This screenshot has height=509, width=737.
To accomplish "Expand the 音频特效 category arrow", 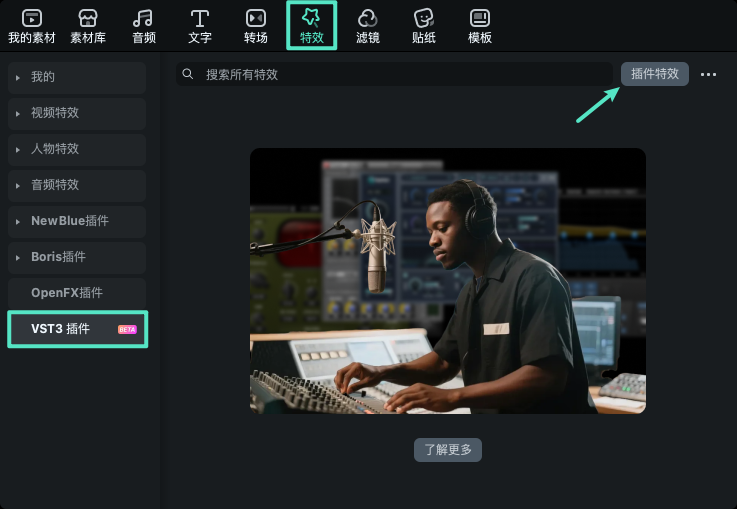I will [x=18, y=186].
